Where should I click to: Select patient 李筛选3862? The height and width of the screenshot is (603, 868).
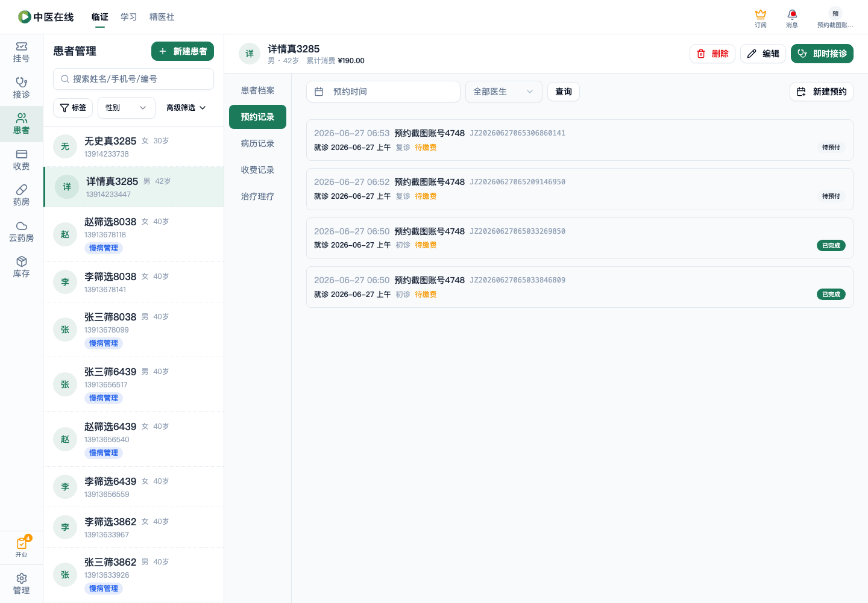click(134, 527)
